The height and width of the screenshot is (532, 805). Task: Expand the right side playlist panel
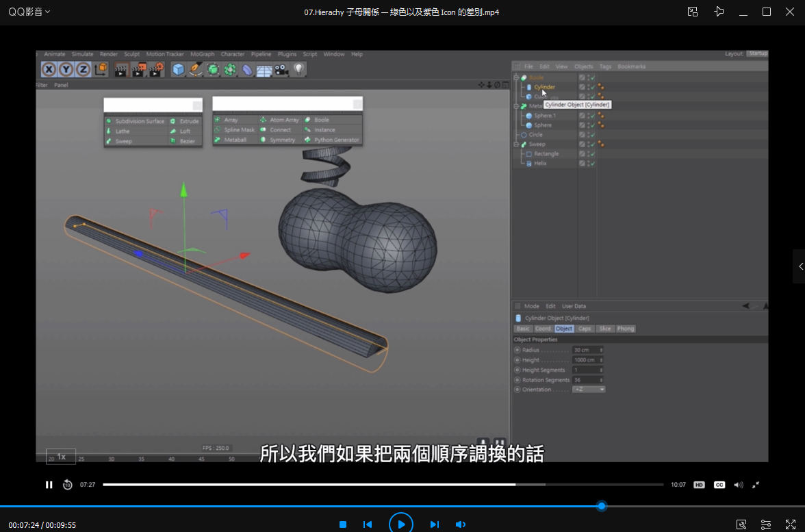click(800, 266)
